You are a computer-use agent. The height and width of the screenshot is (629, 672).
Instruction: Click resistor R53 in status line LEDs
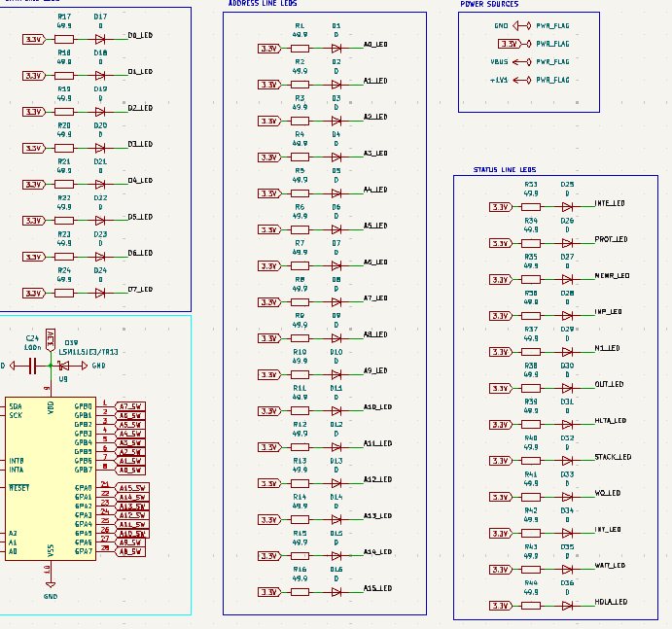pyautogui.click(x=531, y=206)
